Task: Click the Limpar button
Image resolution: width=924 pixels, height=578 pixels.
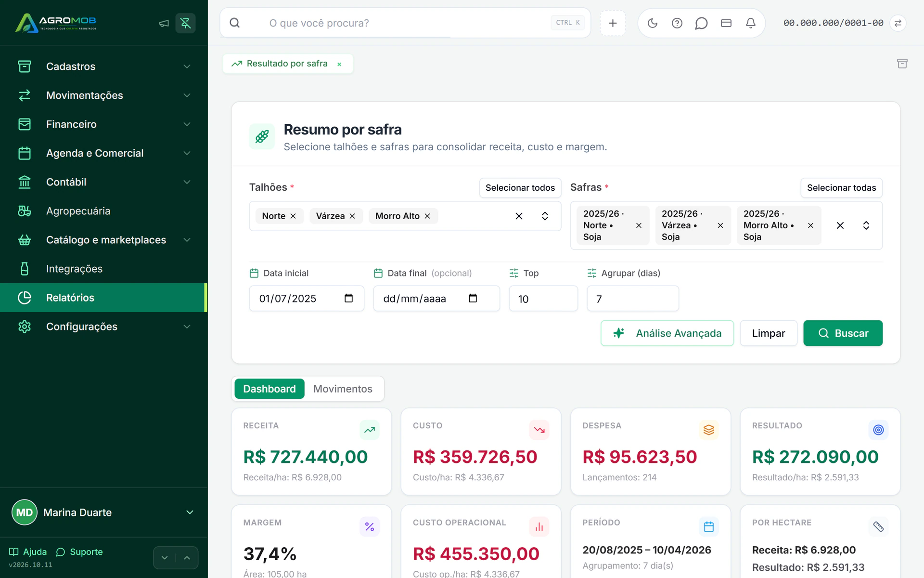Action: click(x=769, y=333)
